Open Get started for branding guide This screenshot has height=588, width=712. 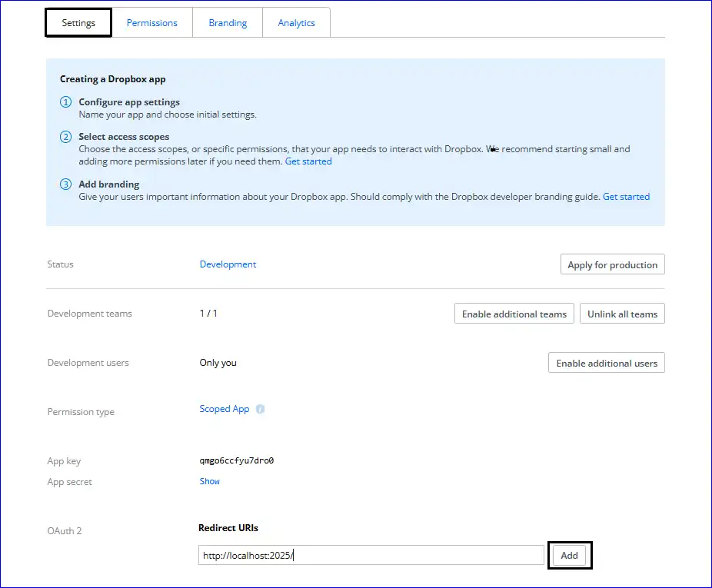tap(626, 196)
